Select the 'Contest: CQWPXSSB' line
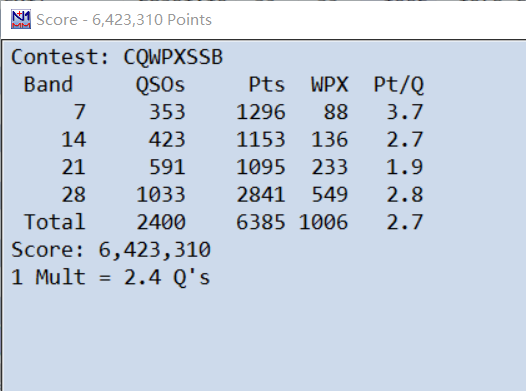Viewport: 526px width, 391px height. [117, 57]
